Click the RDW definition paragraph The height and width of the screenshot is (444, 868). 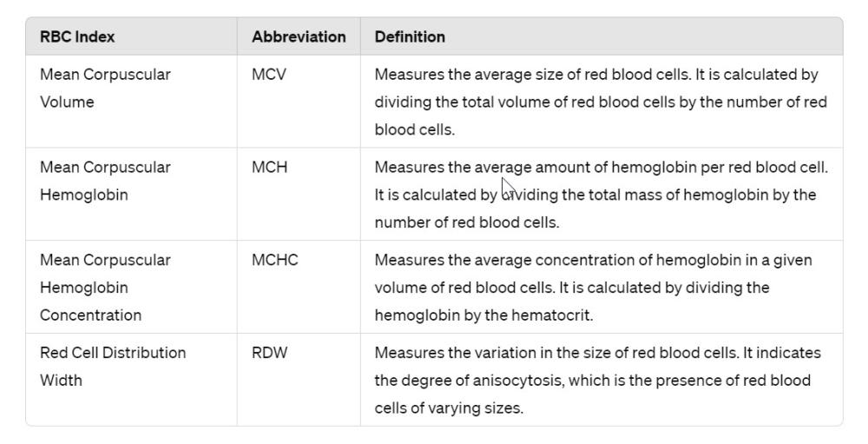(598, 381)
